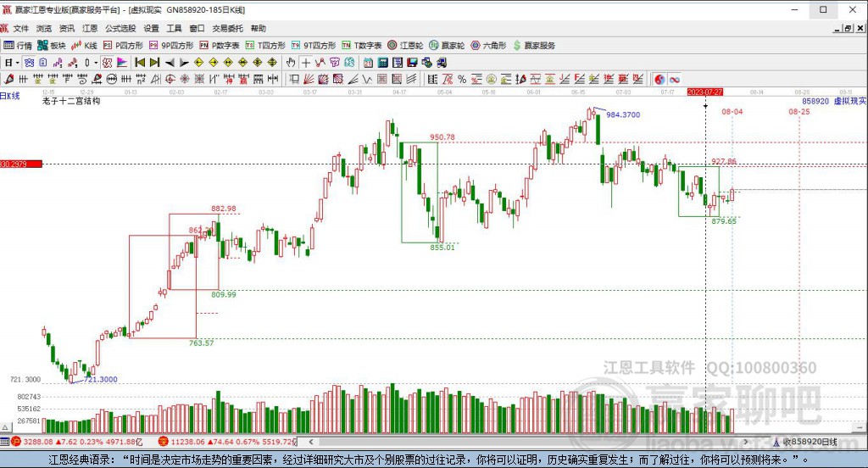This screenshot has height=468, width=868.
Task: Step chart right with black triangle
Action: coord(184,63)
